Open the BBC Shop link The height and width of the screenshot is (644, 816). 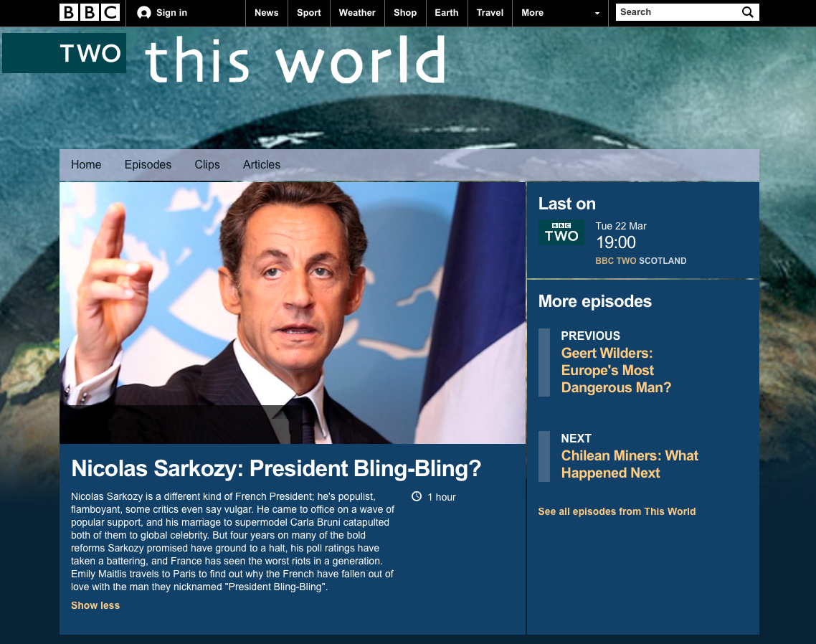point(405,12)
